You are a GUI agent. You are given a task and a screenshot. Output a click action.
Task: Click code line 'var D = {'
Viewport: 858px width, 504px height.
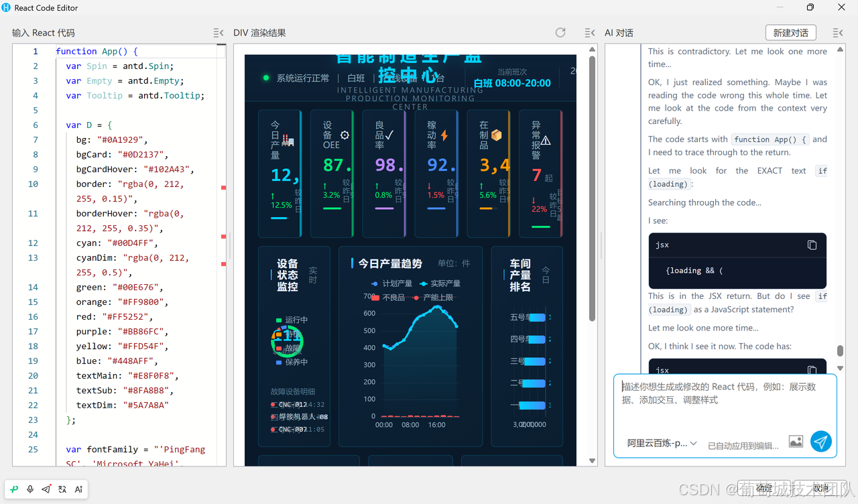pyautogui.click(x=89, y=125)
